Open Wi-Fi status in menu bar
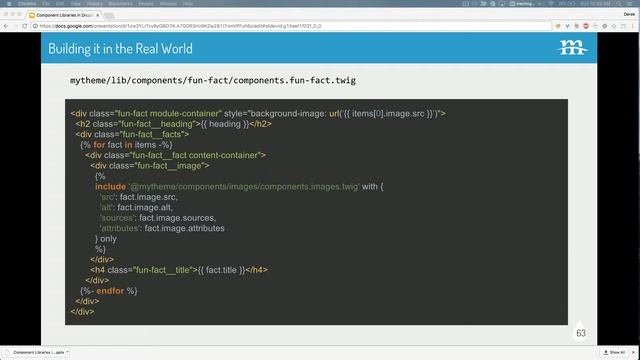Image resolution: width=640 pixels, height=360 pixels. click(x=550, y=3)
